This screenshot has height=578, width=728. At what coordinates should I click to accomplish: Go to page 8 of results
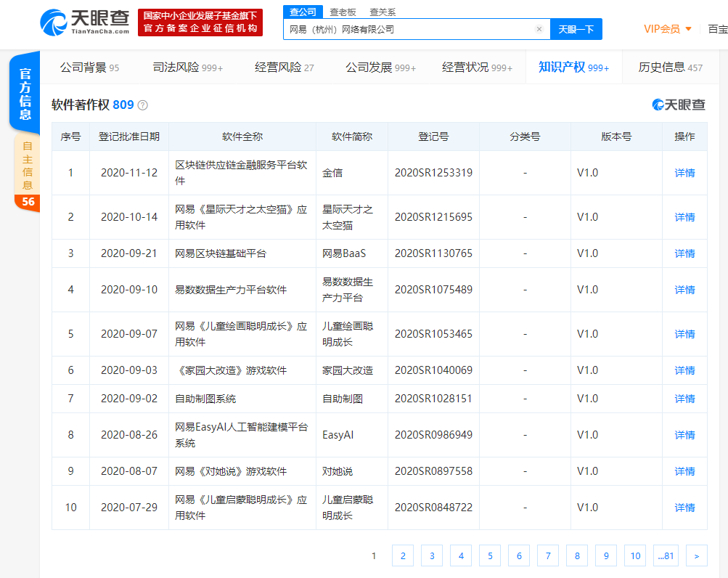(x=577, y=555)
